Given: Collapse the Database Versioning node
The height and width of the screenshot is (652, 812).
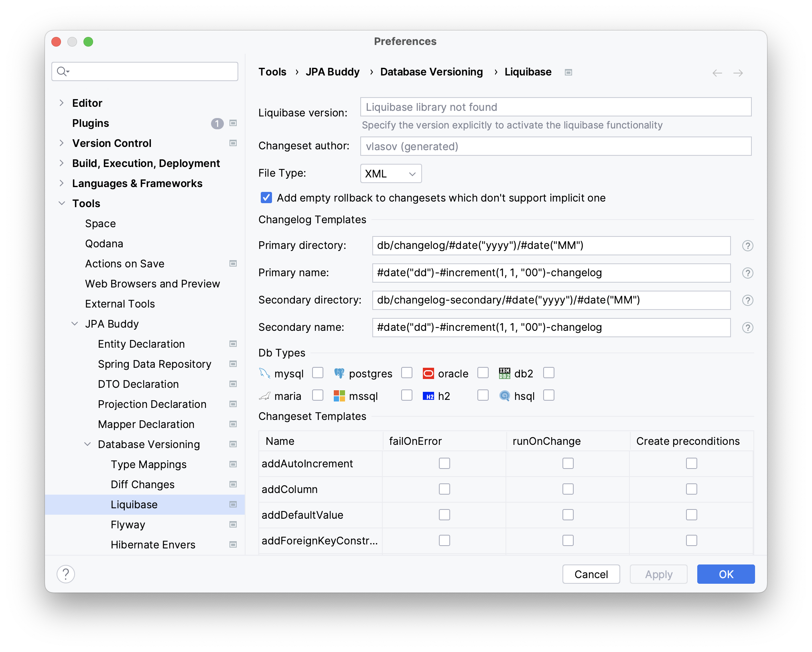Looking at the screenshot, I should 87,444.
